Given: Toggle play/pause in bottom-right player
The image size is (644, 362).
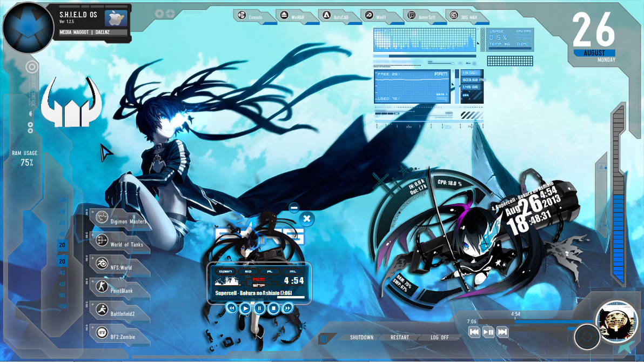Looking at the screenshot, I should (488, 332).
